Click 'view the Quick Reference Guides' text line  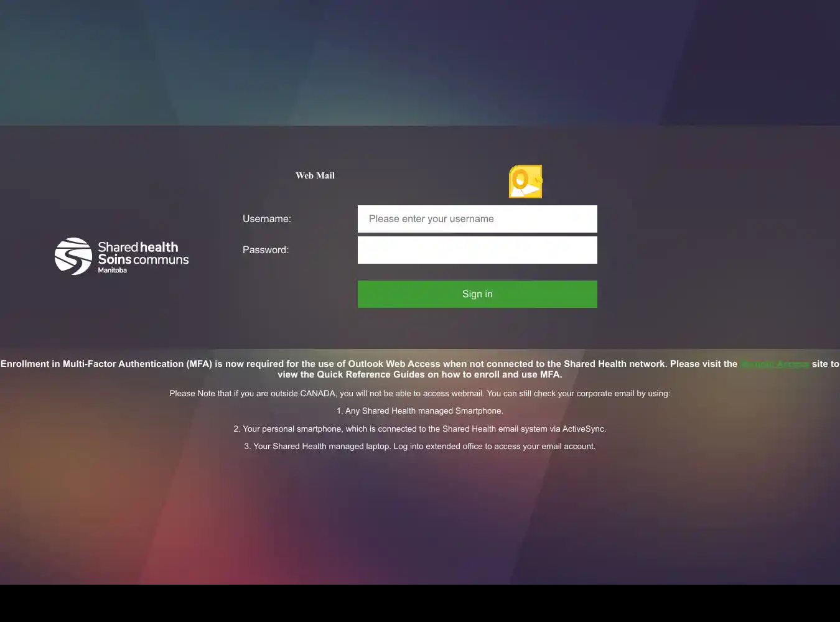(x=420, y=374)
